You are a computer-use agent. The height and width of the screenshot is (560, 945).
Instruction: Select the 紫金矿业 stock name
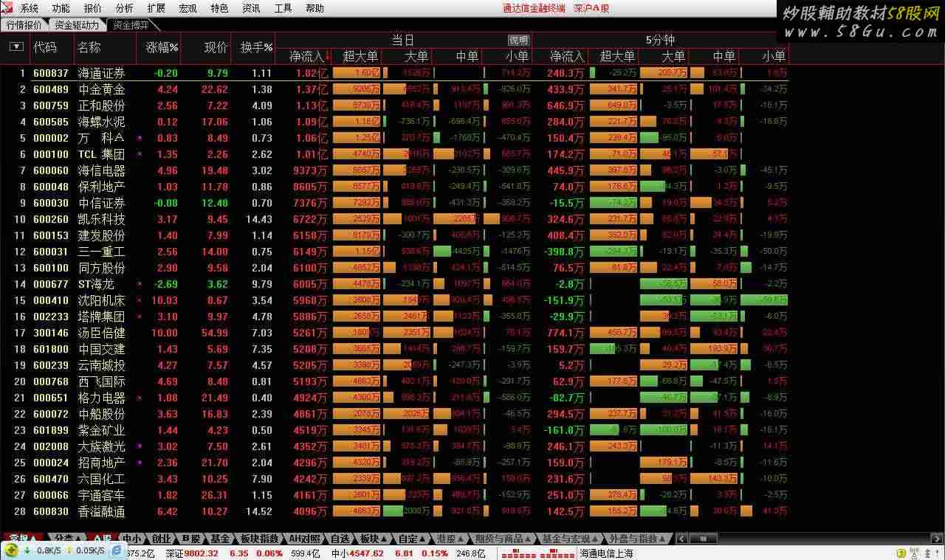pos(102,430)
